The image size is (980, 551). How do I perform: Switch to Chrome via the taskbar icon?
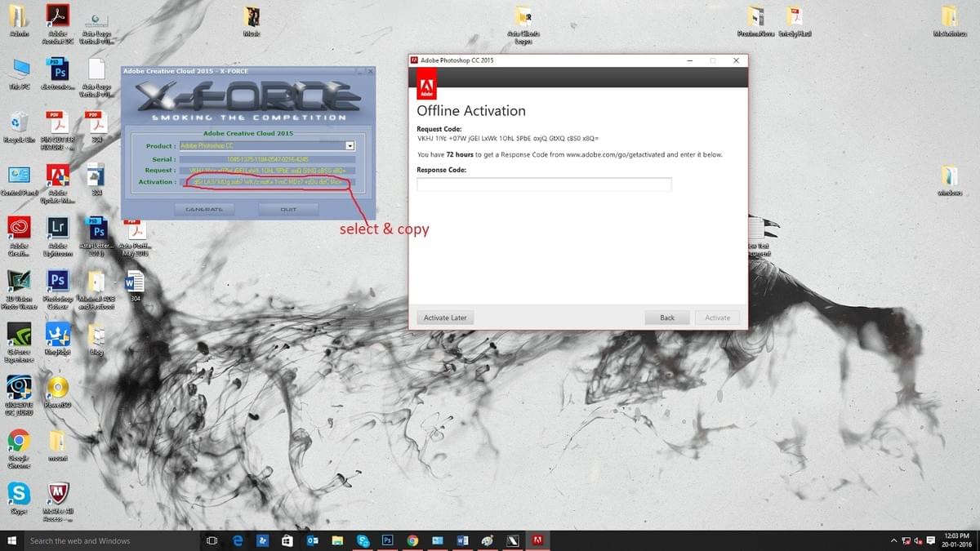click(412, 540)
